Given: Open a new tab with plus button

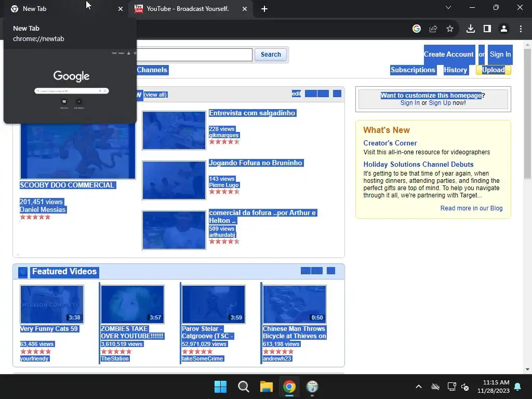Looking at the screenshot, I should point(264,9).
